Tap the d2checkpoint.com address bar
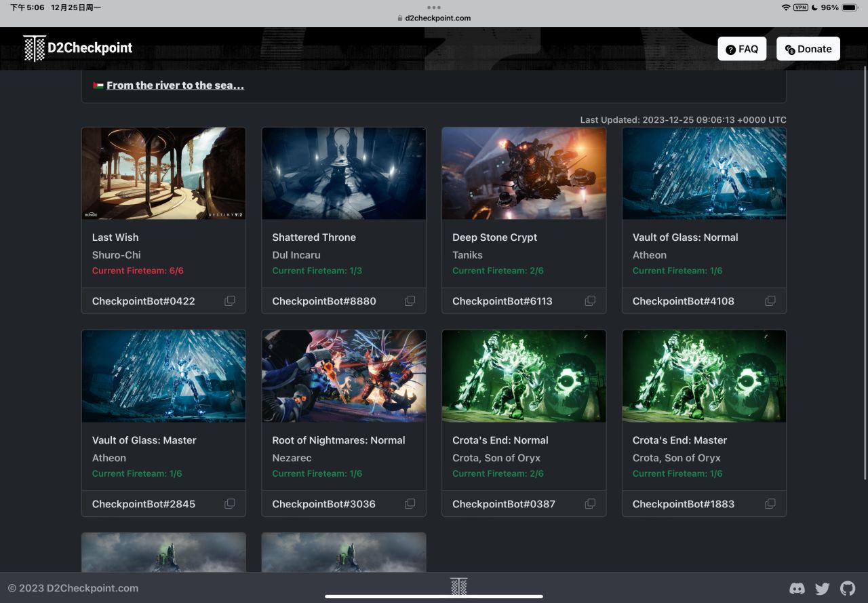The image size is (868, 603). click(x=434, y=18)
